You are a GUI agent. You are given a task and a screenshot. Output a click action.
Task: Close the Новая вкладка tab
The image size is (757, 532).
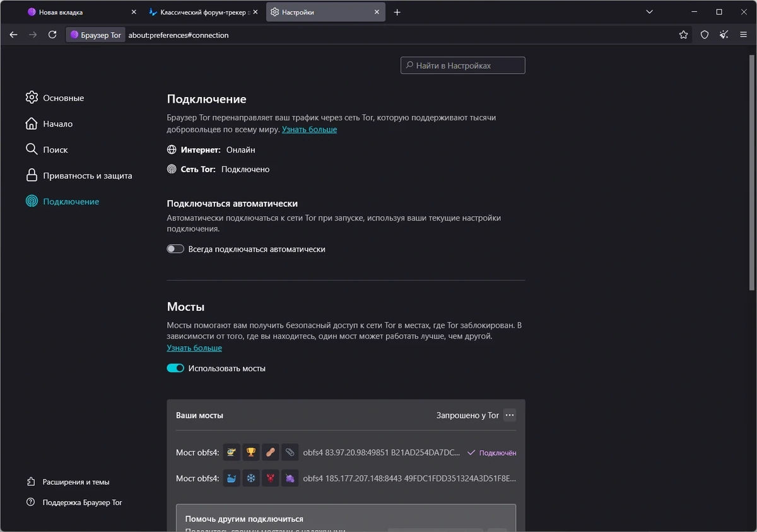click(133, 12)
